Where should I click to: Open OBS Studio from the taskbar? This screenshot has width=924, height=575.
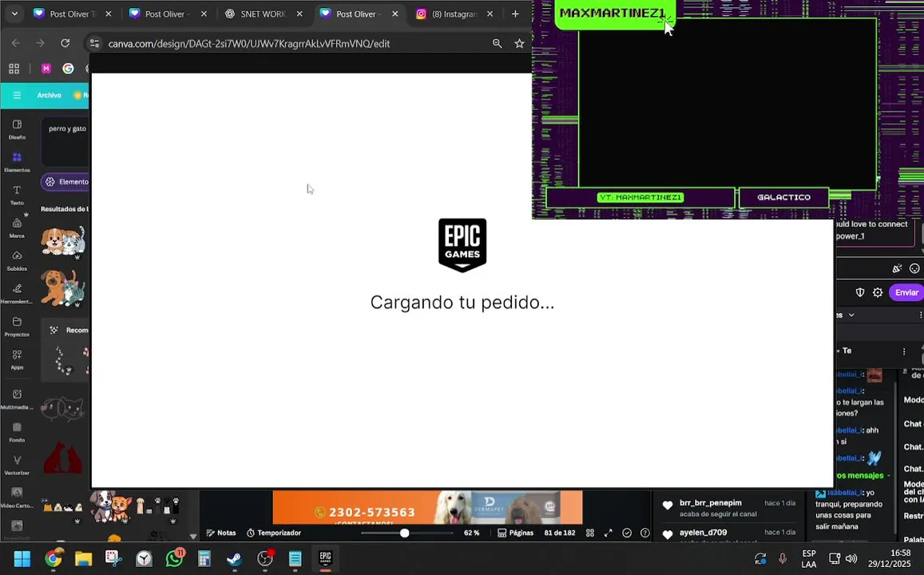pos(265,558)
